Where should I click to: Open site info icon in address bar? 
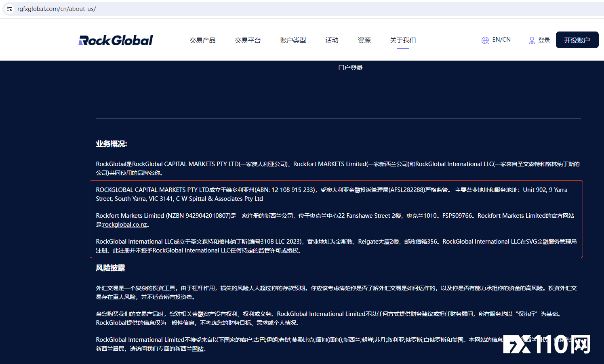coord(9,9)
